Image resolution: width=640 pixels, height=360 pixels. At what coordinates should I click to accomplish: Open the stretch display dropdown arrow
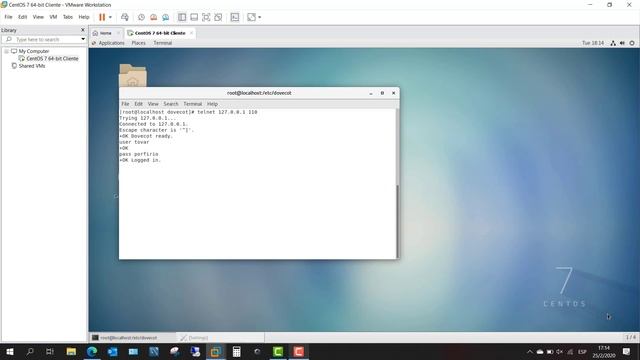pos(260,17)
